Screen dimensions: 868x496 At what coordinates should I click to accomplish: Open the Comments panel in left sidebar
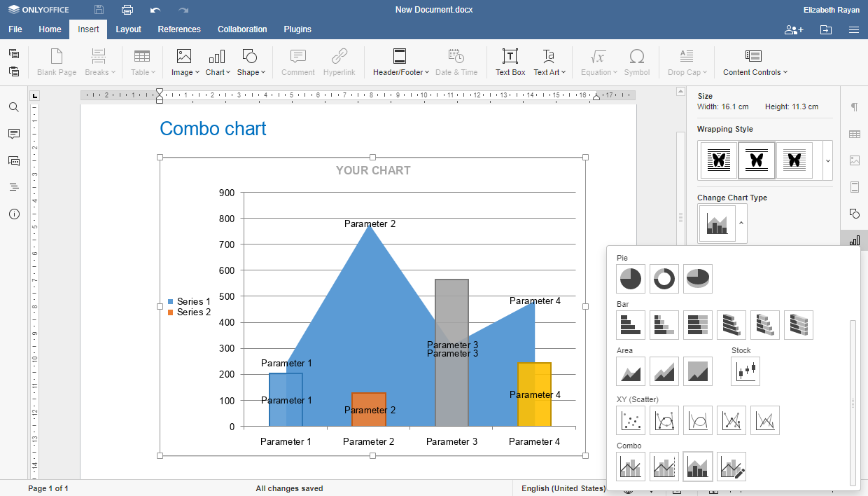tap(14, 134)
